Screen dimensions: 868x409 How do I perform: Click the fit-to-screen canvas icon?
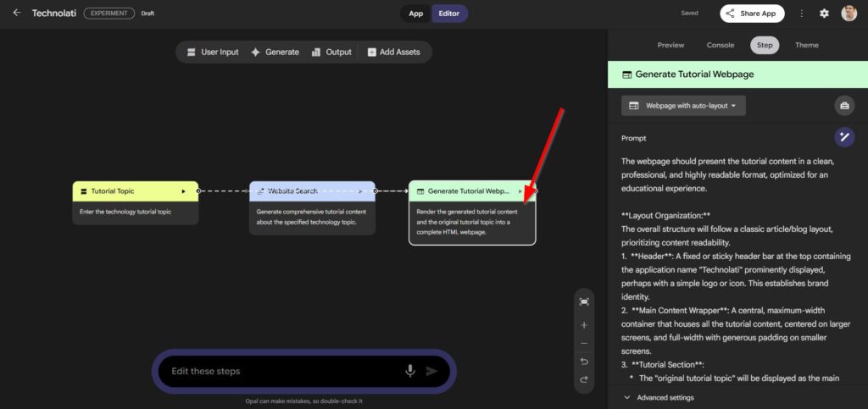click(x=584, y=301)
